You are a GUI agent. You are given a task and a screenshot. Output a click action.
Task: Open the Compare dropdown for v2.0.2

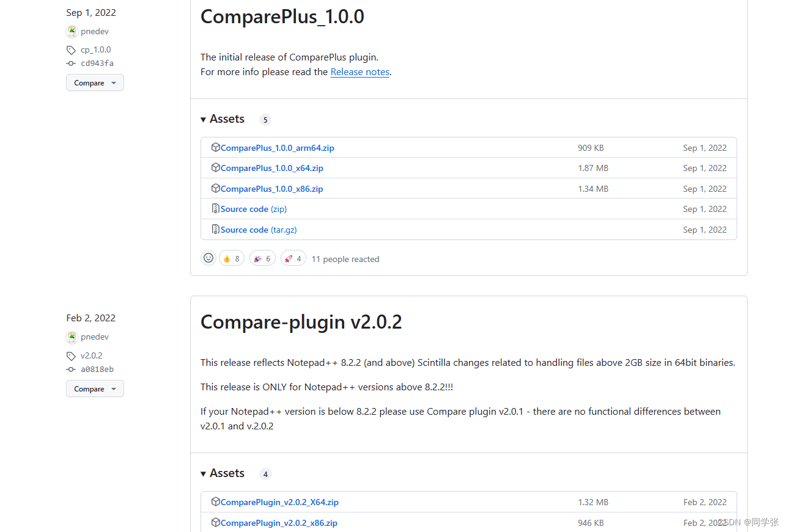[x=95, y=388]
